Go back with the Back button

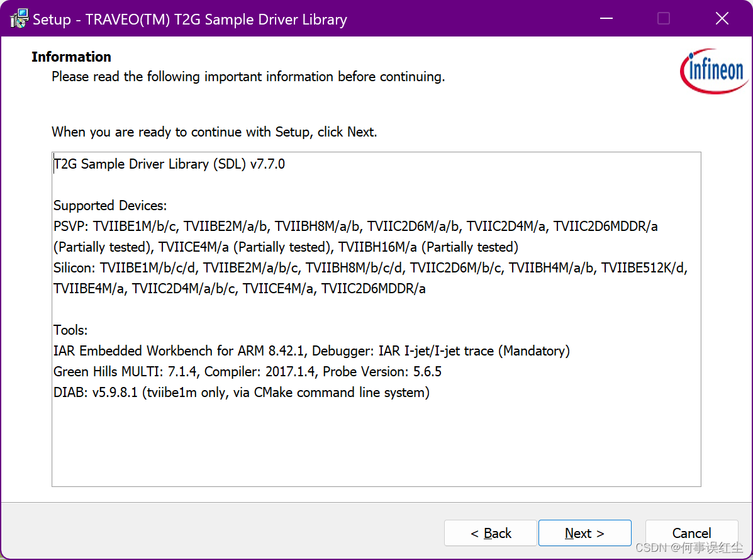click(490, 532)
